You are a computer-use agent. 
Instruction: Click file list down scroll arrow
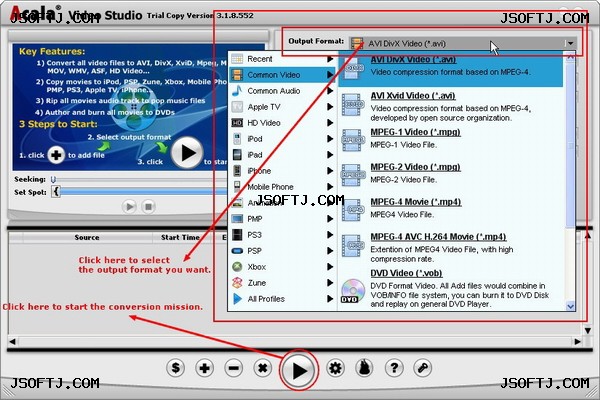(588, 330)
